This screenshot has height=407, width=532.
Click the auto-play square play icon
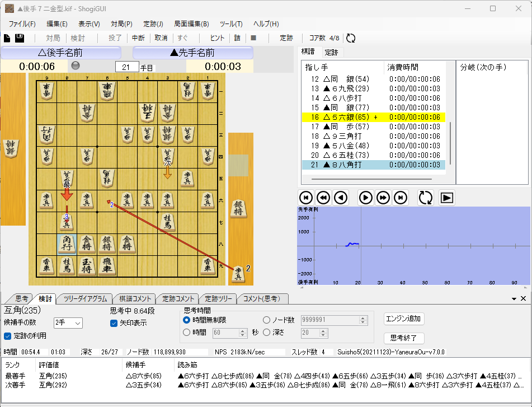[446, 198]
